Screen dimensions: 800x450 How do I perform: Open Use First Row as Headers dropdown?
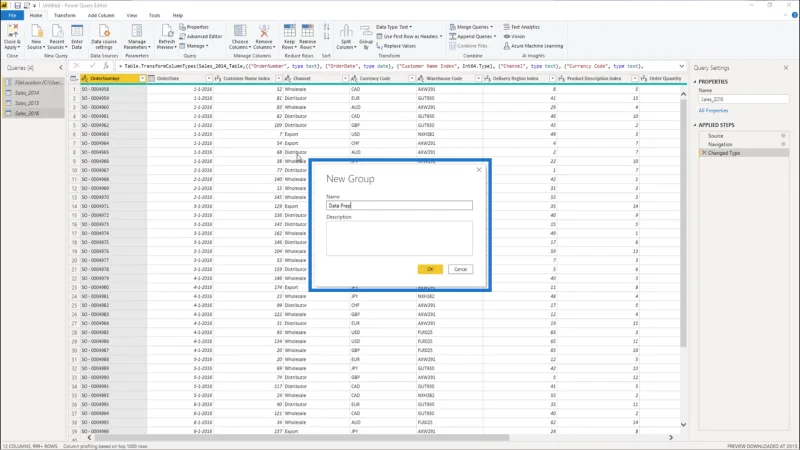pos(409,36)
